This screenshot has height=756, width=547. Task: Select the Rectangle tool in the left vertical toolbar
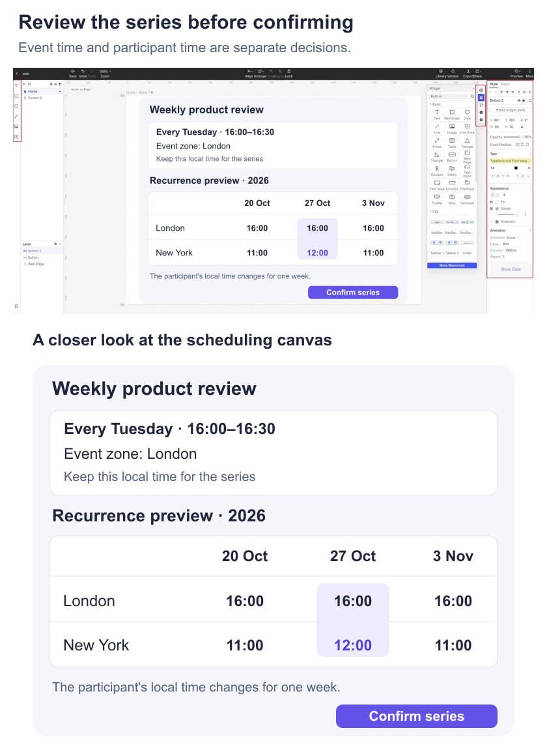[16, 96]
